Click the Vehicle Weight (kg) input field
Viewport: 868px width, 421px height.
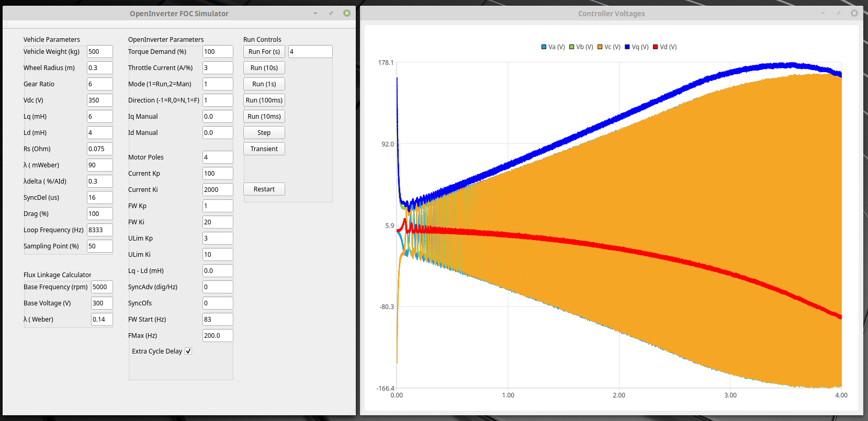pyautogui.click(x=99, y=52)
